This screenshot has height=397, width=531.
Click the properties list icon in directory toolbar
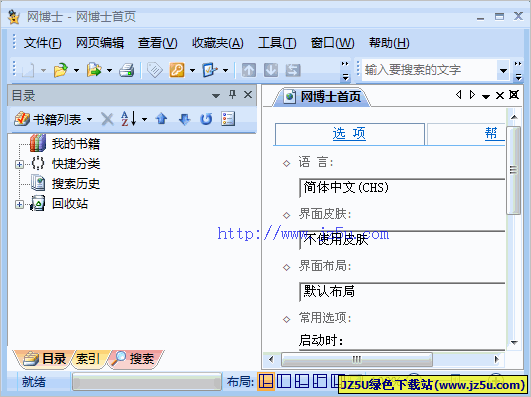228,119
